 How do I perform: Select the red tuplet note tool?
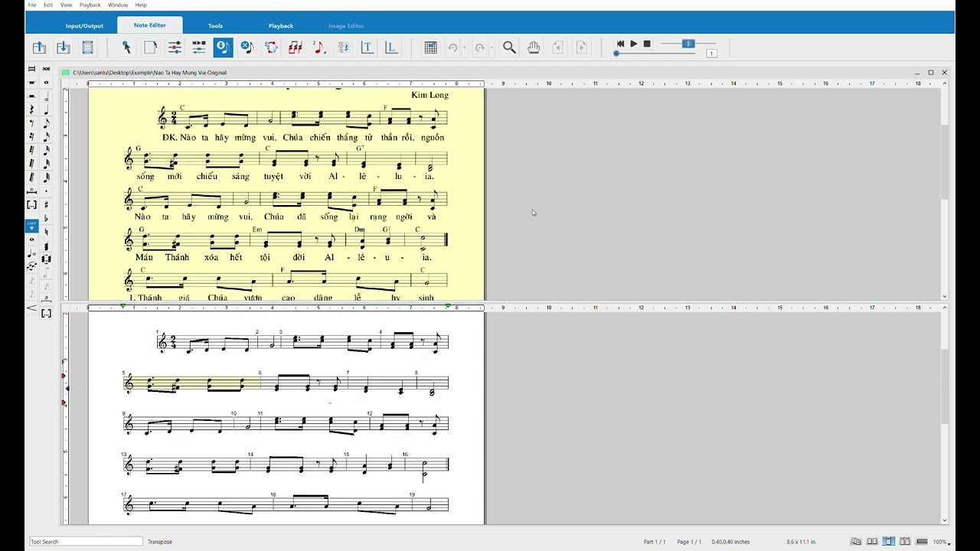click(x=319, y=47)
